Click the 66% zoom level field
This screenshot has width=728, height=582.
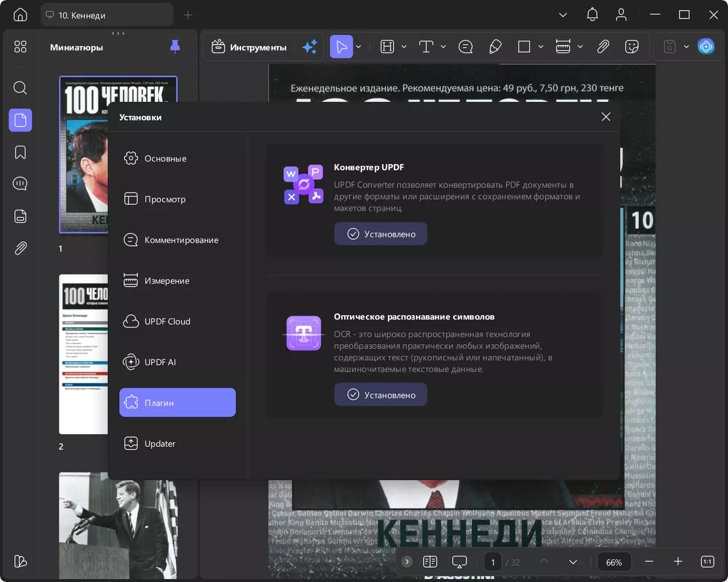tap(614, 562)
